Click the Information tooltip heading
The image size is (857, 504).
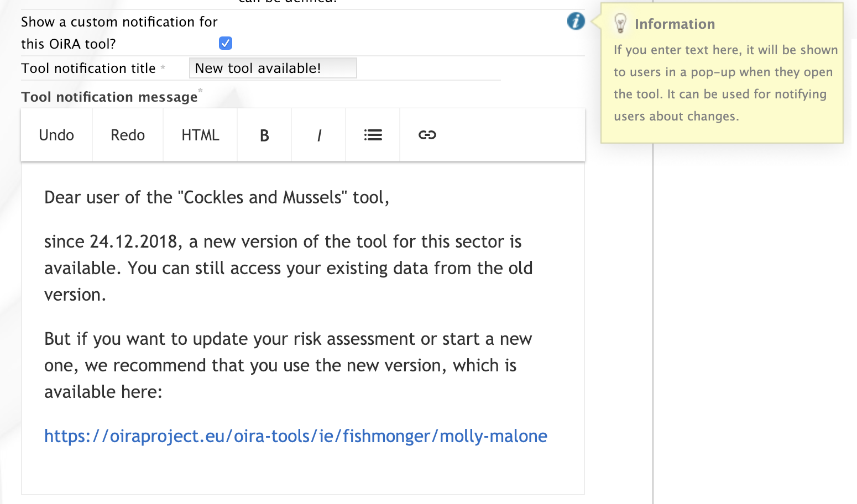[x=675, y=24]
